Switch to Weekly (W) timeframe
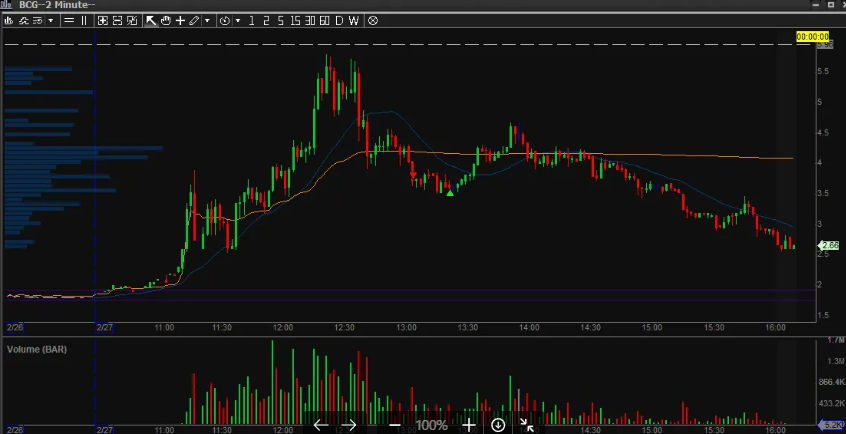The width and height of the screenshot is (846, 434). coord(353,21)
